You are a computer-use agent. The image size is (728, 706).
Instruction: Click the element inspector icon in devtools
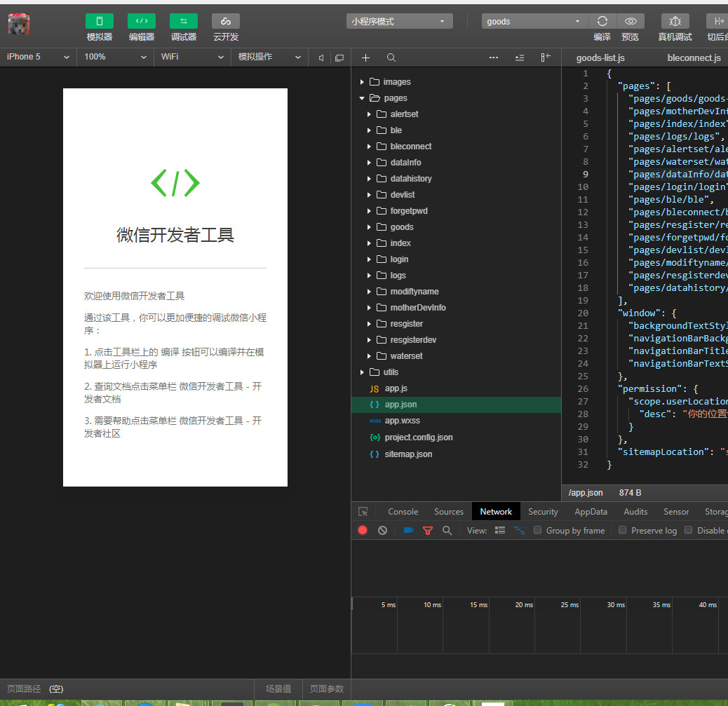363,512
